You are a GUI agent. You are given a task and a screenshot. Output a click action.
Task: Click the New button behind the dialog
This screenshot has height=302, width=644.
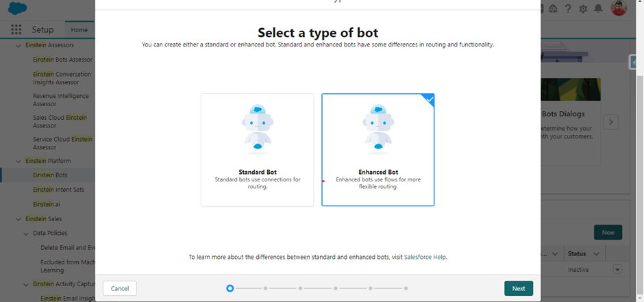608,232
